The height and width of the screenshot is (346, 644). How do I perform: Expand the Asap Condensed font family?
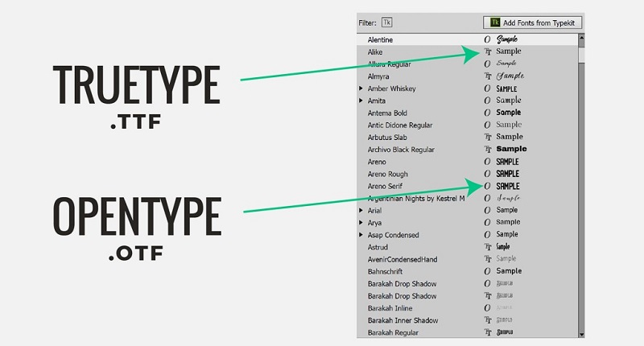point(361,234)
